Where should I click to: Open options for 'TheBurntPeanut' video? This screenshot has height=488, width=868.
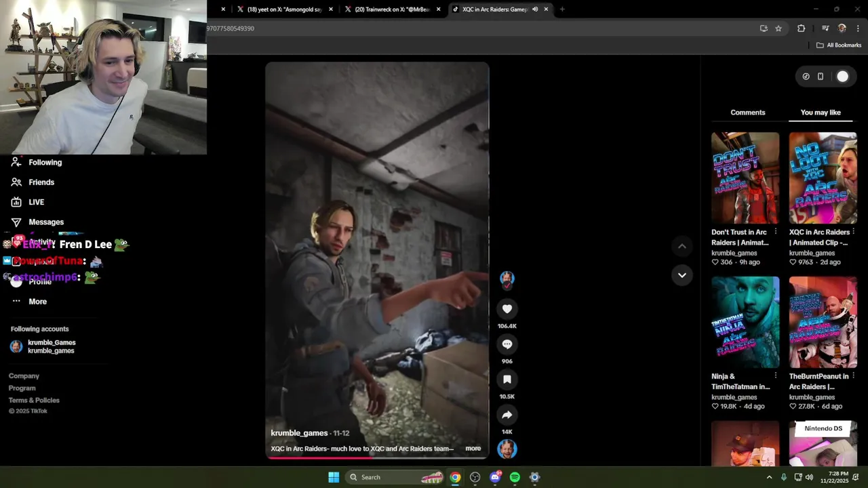(x=853, y=375)
